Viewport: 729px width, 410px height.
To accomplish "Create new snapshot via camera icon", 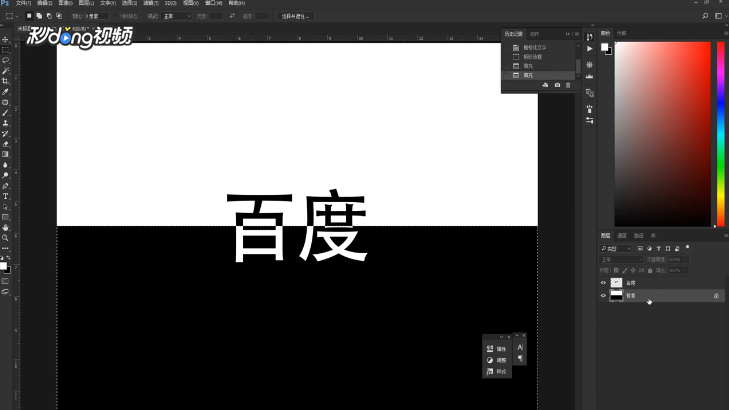I will tap(557, 86).
